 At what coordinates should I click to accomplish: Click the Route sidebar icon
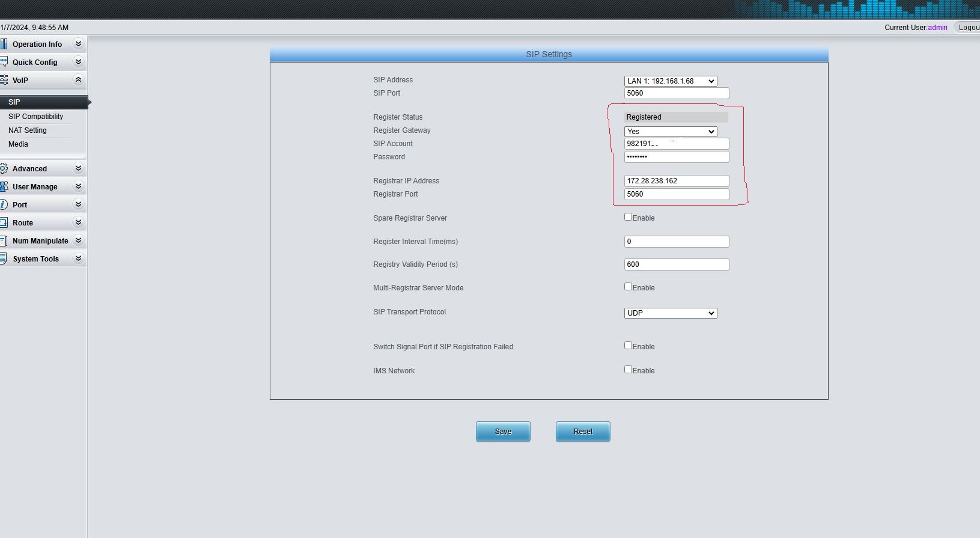4,222
